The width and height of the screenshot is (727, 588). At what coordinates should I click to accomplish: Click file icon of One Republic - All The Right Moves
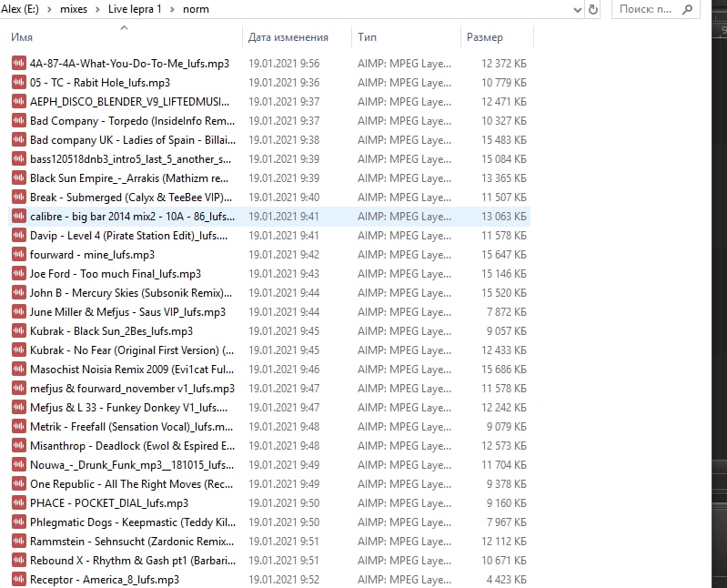[x=19, y=483]
